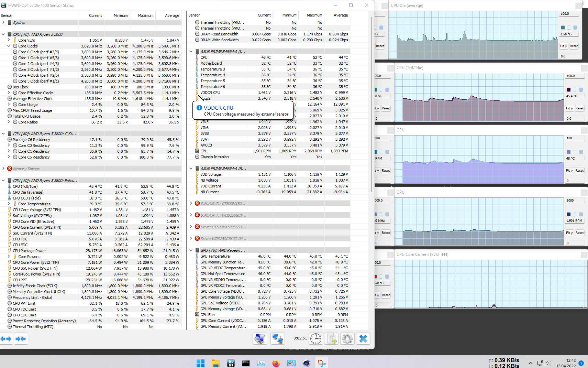Expand the Core Temperatures row
588x368 pixels.
pyautogui.click(x=9, y=204)
